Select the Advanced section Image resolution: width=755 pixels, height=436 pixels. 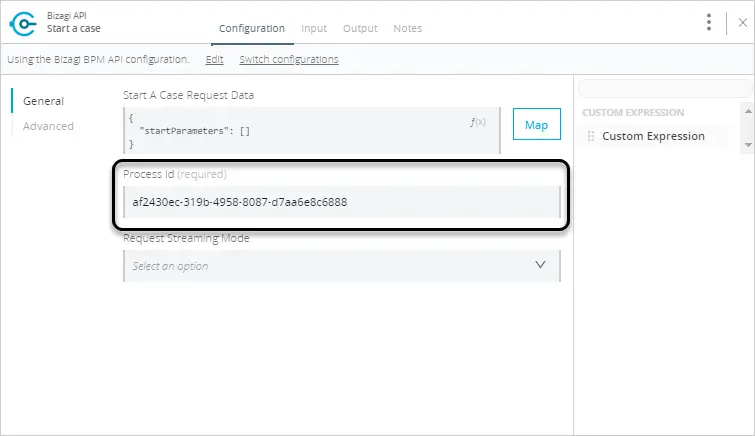tap(48, 126)
